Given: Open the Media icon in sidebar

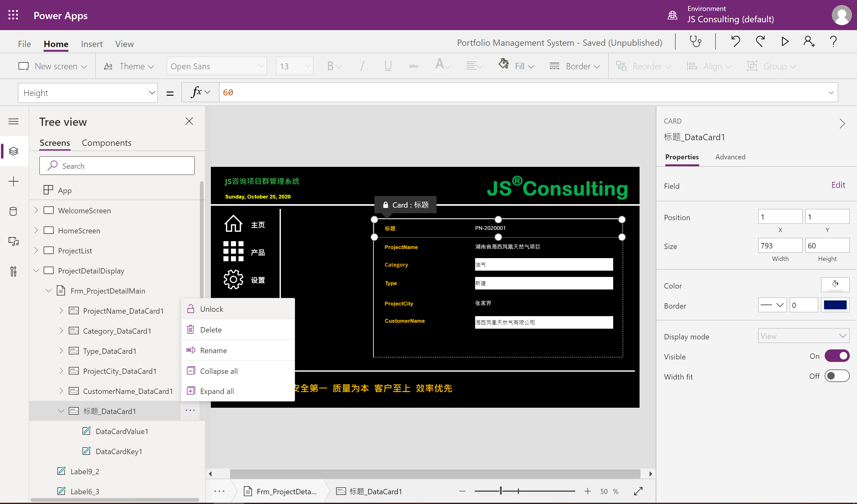Looking at the screenshot, I should coord(13,241).
